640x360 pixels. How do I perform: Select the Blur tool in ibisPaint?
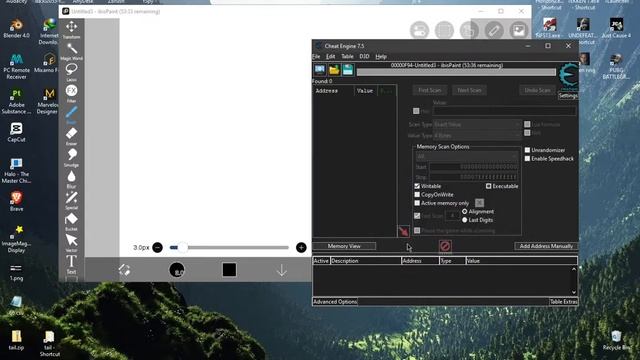71,178
